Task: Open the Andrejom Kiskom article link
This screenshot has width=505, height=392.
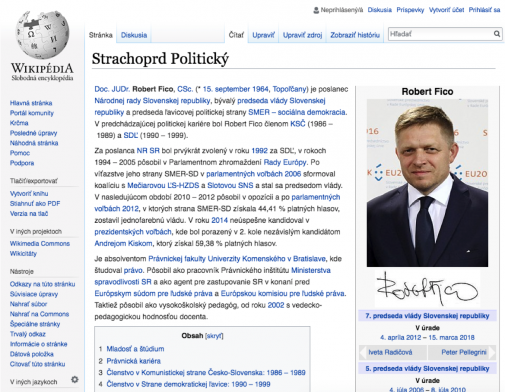Action: click(x=123, y=244)
